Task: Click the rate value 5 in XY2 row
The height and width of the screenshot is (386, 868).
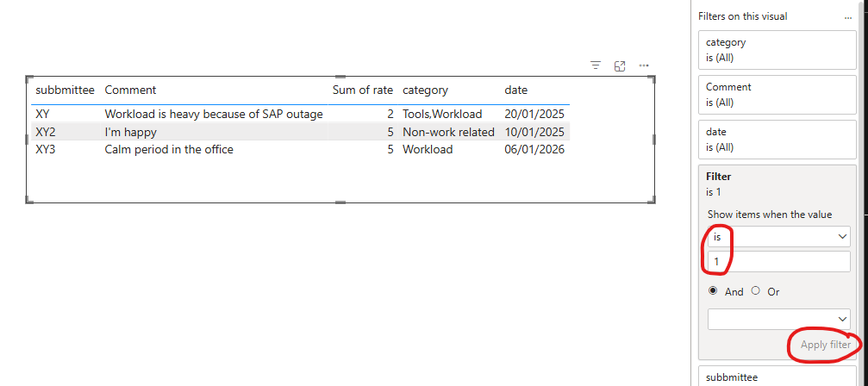Action: coord(390,132)
